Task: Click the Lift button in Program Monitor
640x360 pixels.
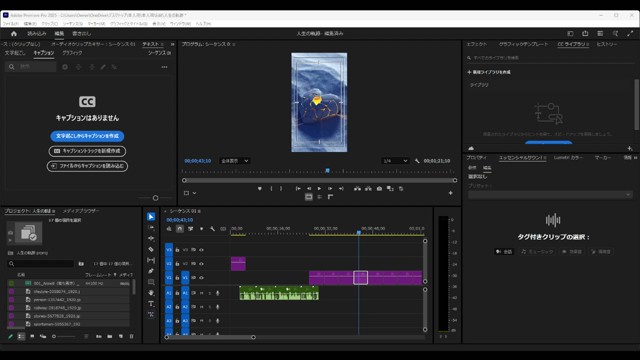Action: coord(357,189)
